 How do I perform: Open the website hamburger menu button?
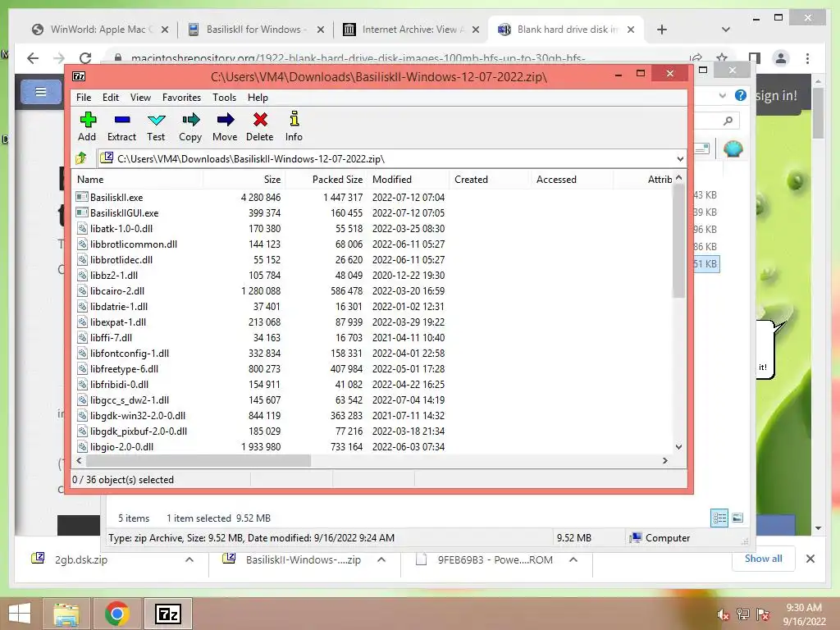click(41, 92)
